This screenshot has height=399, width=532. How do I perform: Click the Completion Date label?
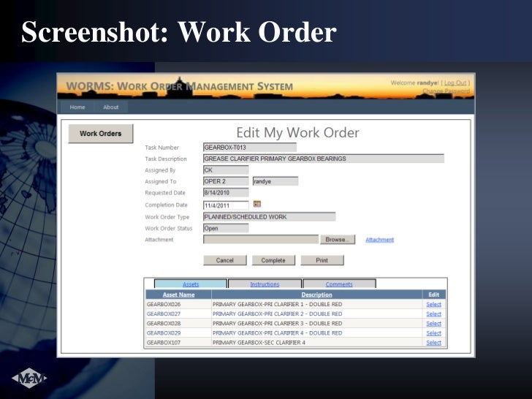click(x=166, y=205)
